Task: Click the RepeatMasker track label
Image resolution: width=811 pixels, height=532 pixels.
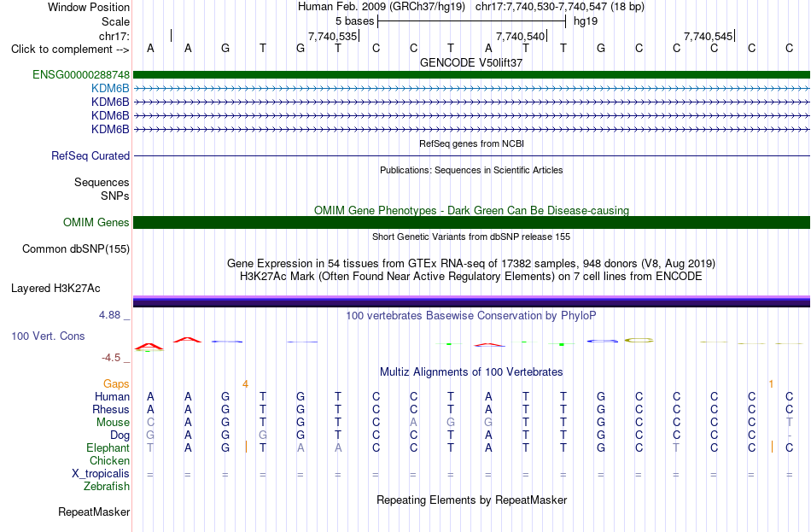Action: (x=94, y=512)
